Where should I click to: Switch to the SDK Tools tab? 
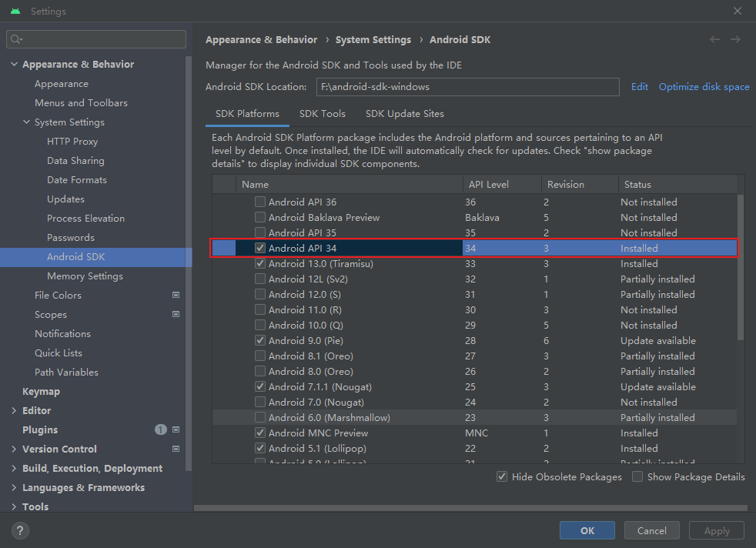(x=322, y=114)
